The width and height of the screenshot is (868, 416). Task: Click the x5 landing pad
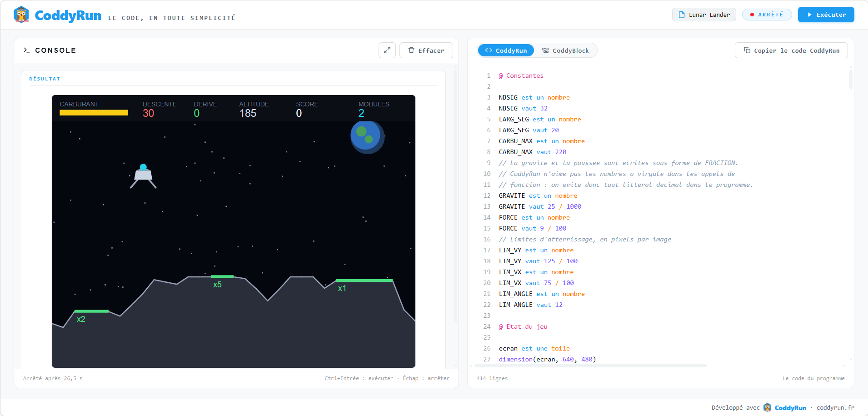coord(222,276)
